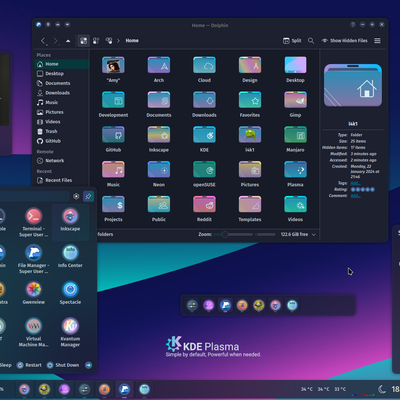
Task: Open the Projects folder
Action: (113, 209)
